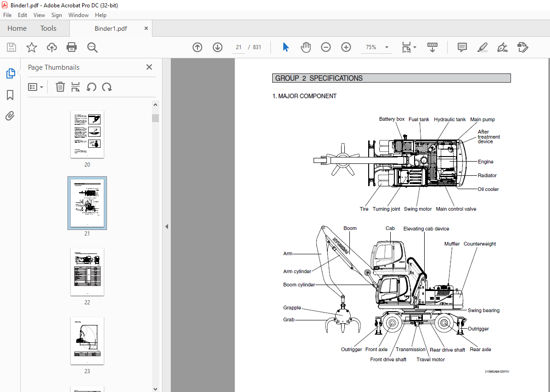The width and height of the screenshot is (550, 392).
Task: Select page 21 thumbnail
Action: pos(87,203)
